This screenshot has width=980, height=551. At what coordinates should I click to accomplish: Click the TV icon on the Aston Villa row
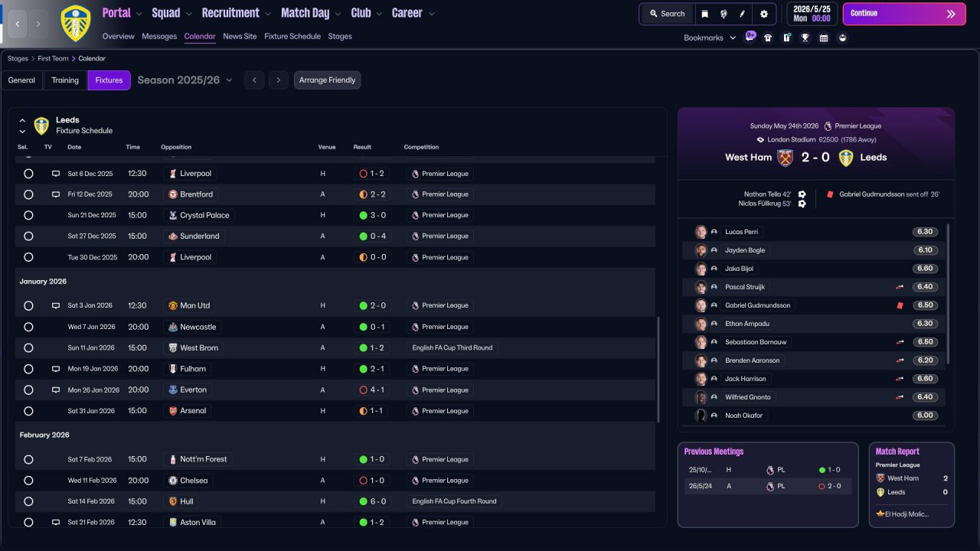click(56, 522)
